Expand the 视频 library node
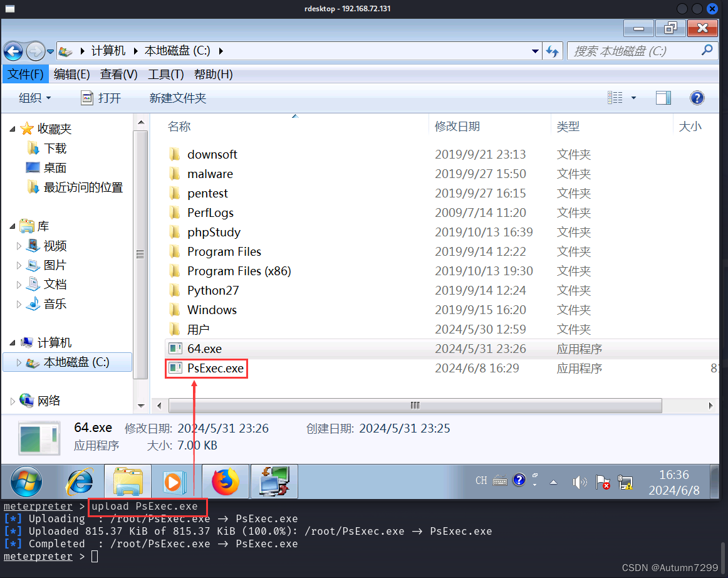Viewport: 728px width, 578px height. (19, 246)
